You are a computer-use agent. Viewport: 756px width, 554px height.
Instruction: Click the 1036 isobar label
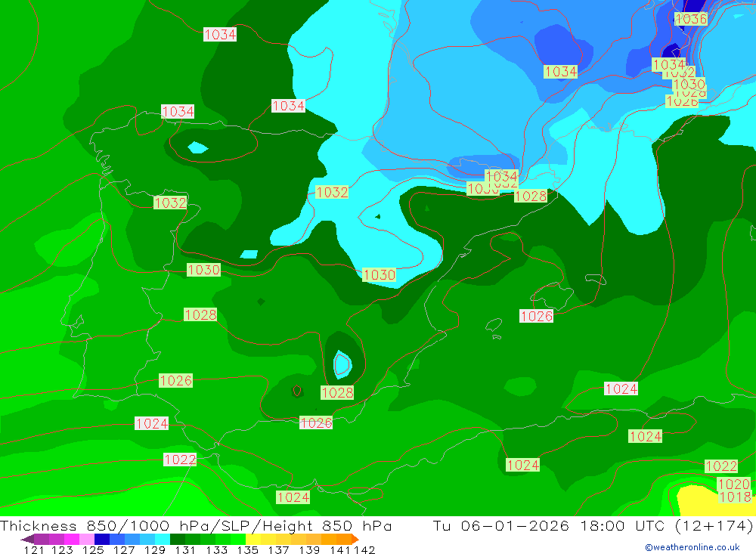tap(691, 19)
